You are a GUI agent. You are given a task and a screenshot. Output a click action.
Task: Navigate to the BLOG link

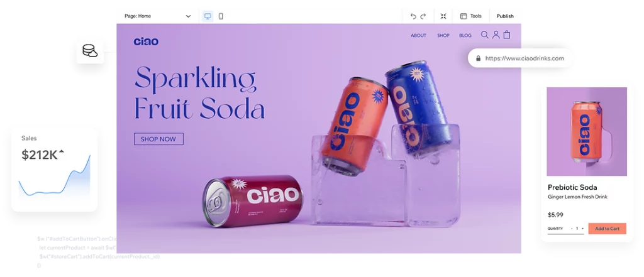pyautogui.click(x=465, y=36)
